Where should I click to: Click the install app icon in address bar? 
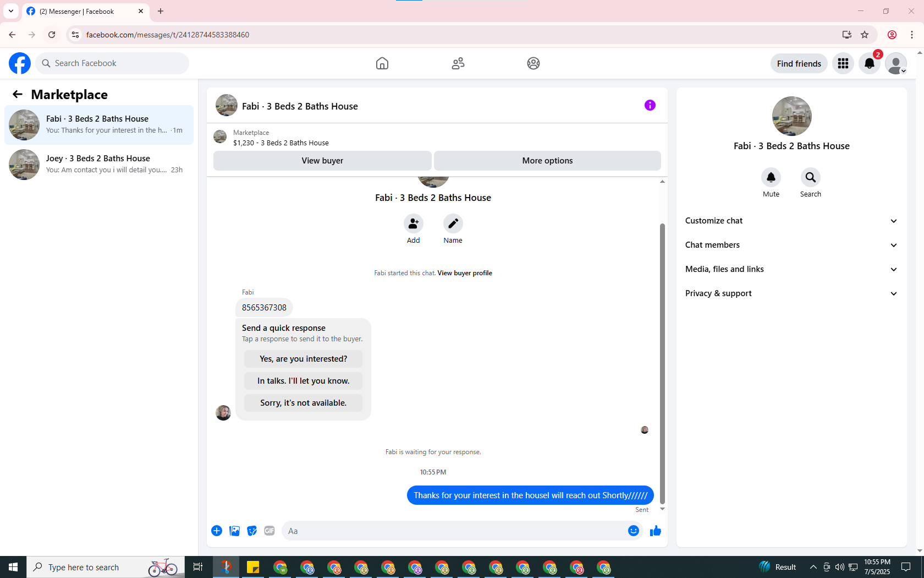[847, 35]
